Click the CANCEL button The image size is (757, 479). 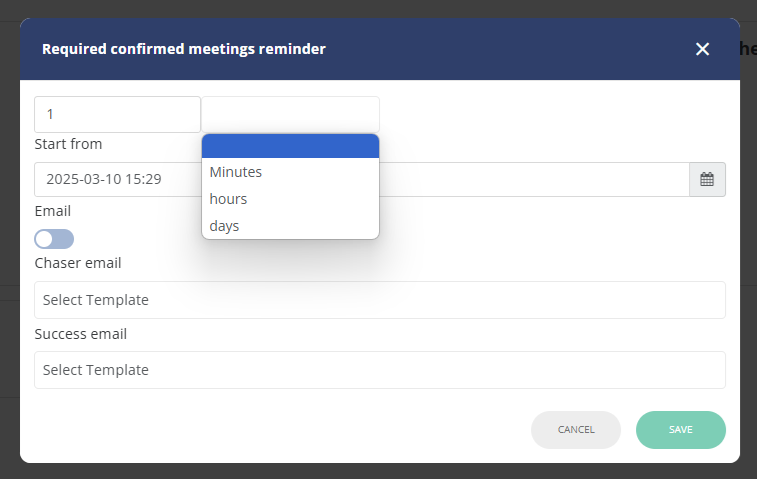click(x=576, y=430)
